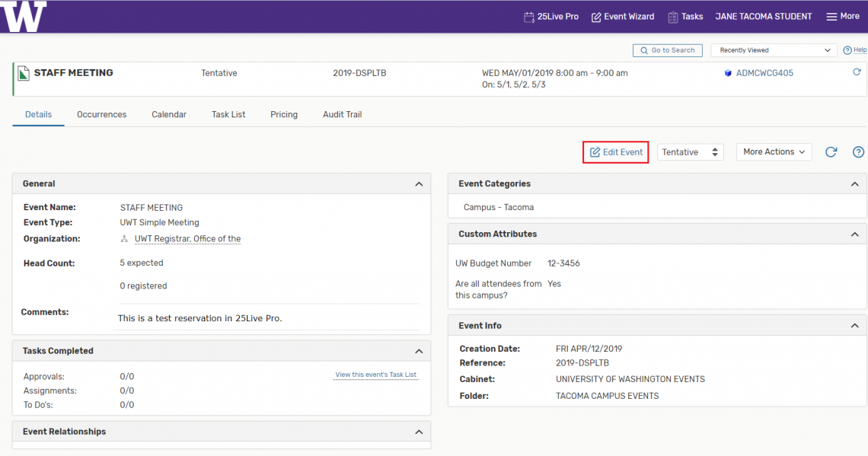The image size is (868, 456).
Task: Click the Edit Event button
Action: (x=616, y=152)
